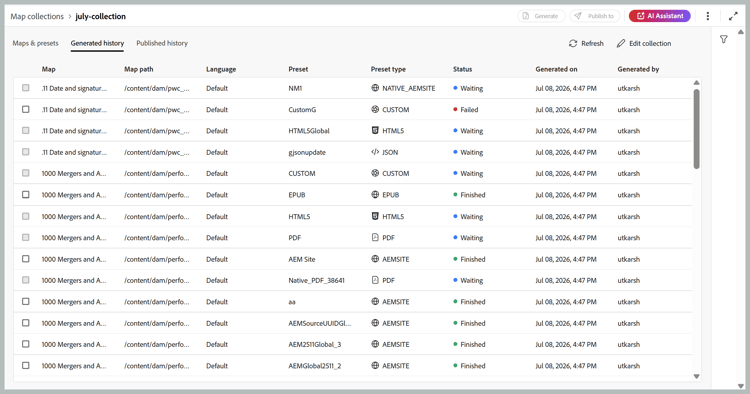Viewport: 750px width, 394px height.
Task: Click the Refresh circular arrows icon
Action: [573, 43]
